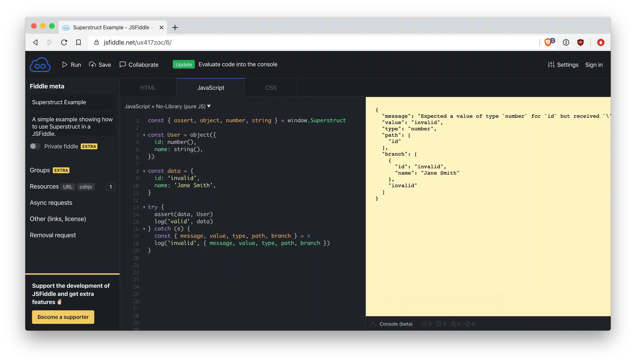Select the cdnjs resources option
The width and height of the screenshot is (636, 364).
[x=86, y=187]
